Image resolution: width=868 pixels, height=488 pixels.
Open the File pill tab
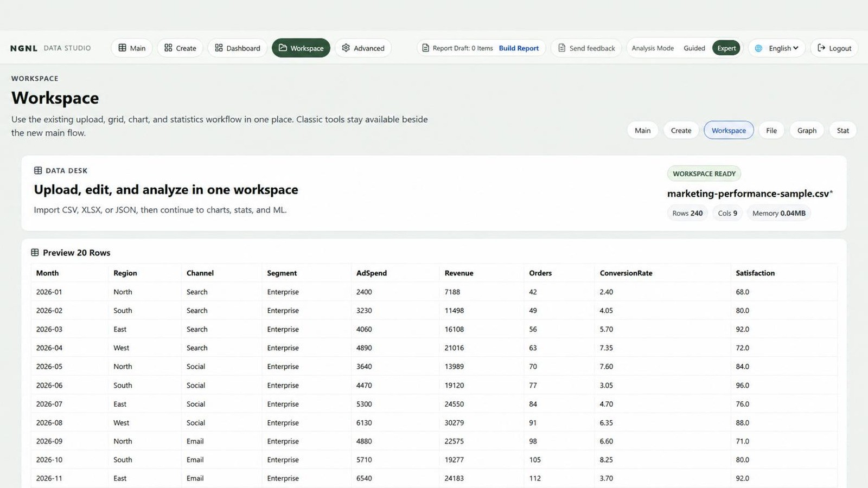771,130
